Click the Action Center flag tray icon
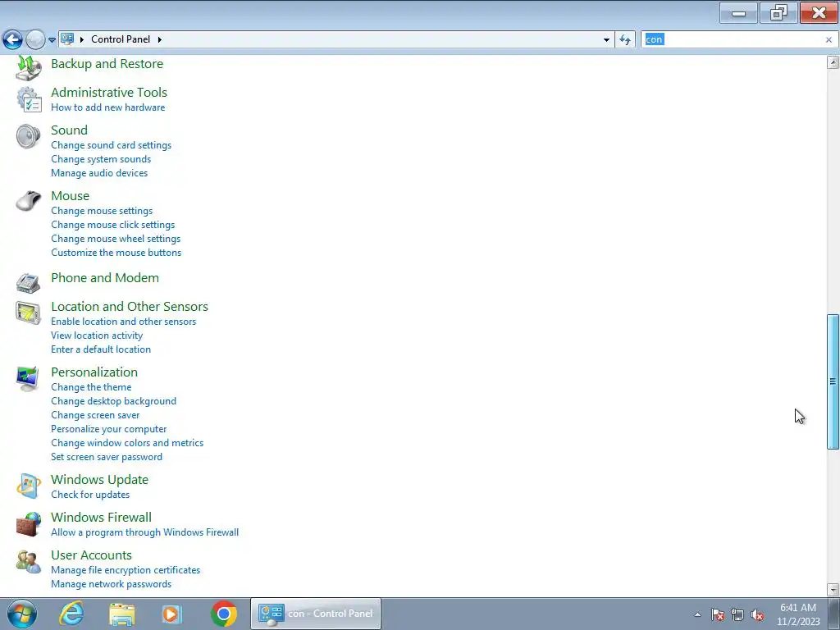 (x=718, y=614)
